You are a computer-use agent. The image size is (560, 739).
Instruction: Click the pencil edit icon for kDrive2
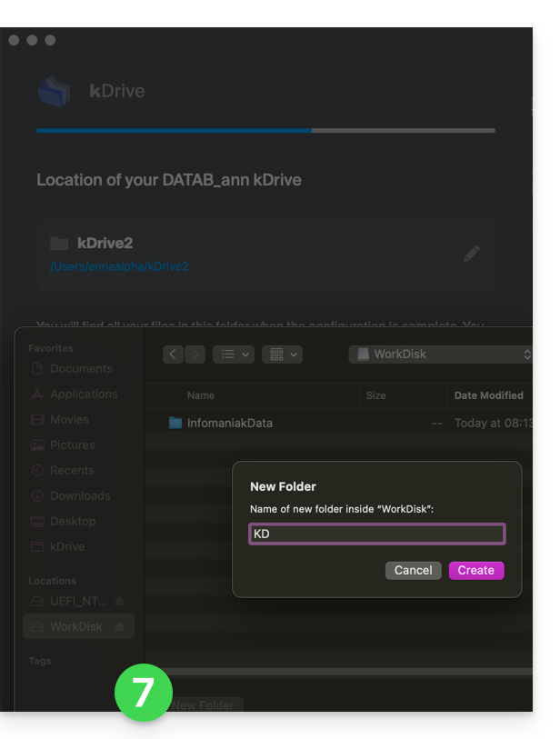(471, 254)
